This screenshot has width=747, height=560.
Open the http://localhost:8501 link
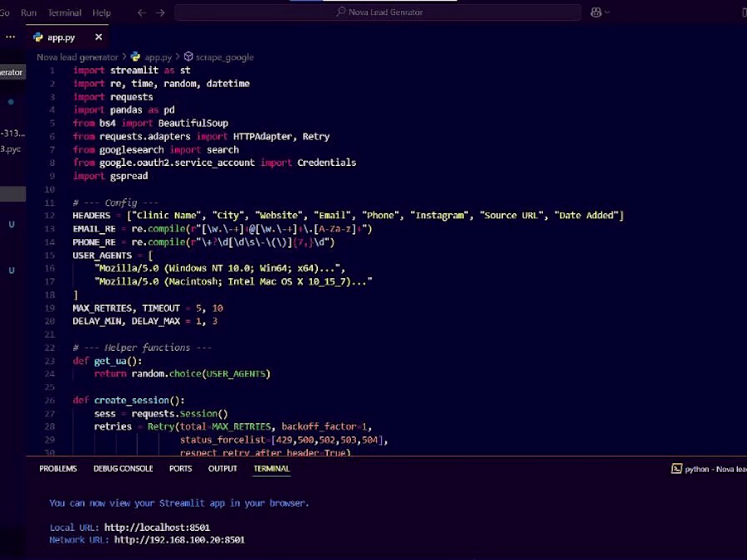[157, 528]
